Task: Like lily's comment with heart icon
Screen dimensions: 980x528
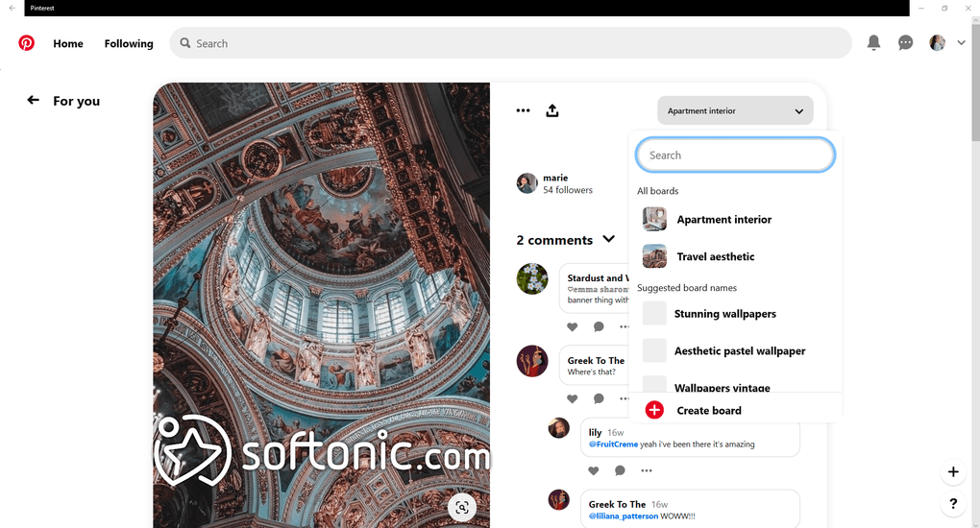Action: (x=593, y=470)
